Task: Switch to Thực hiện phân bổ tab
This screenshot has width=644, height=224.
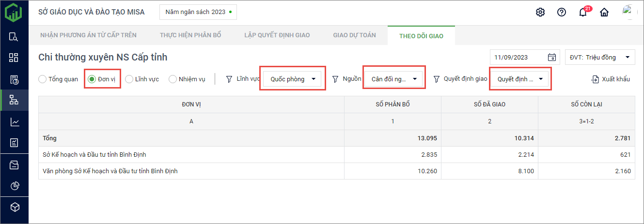Action: click(190, 35)
